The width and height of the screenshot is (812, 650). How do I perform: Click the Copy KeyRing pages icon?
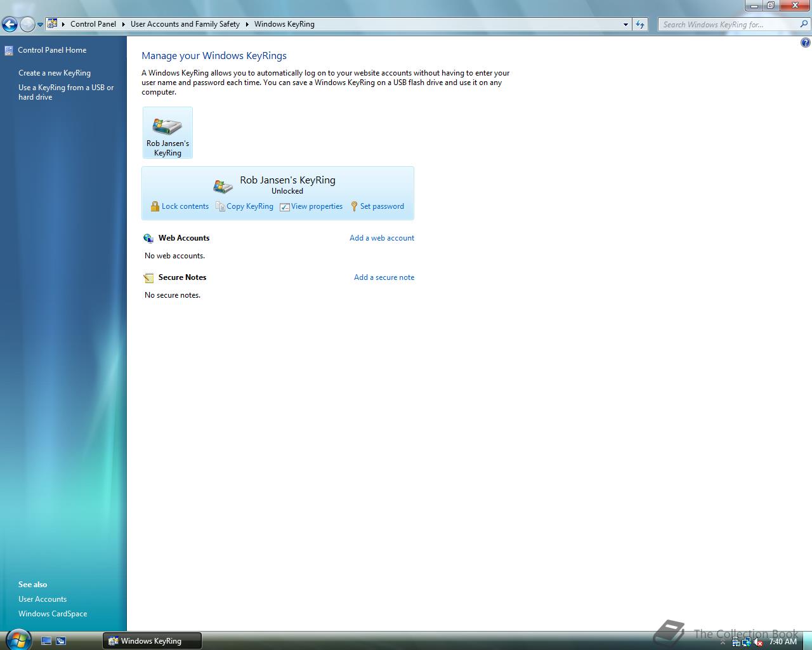click(220, 206)
